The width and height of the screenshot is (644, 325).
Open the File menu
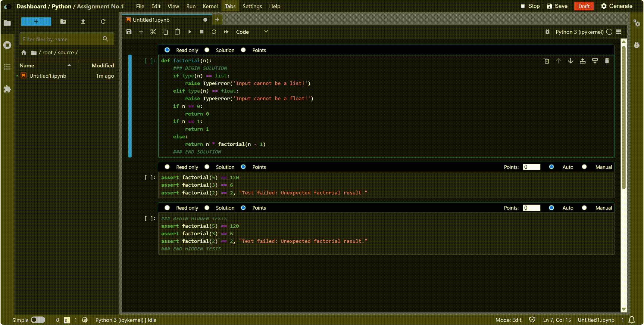(140, 6)
